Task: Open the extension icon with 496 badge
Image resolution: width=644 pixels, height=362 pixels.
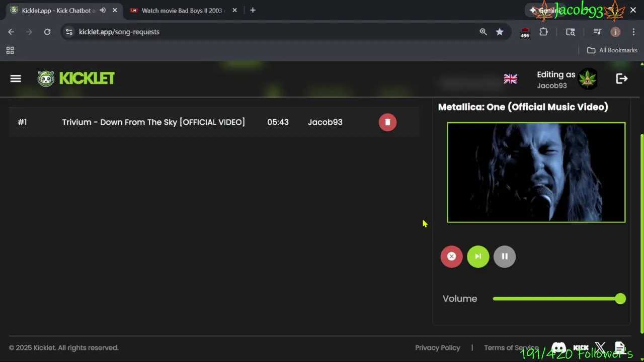Action: 525,33
